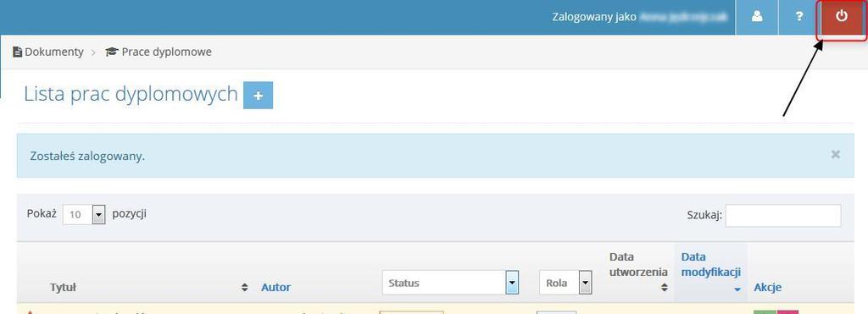The height and width of the screenshot is (314, 868).
Task: Open the Rola filter dropdown
Action: (x=565, y=283)
